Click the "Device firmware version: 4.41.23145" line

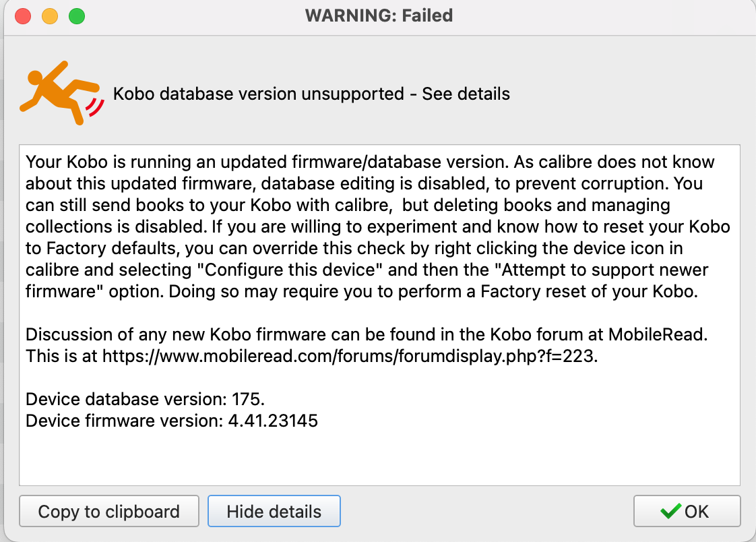[171, 421]
